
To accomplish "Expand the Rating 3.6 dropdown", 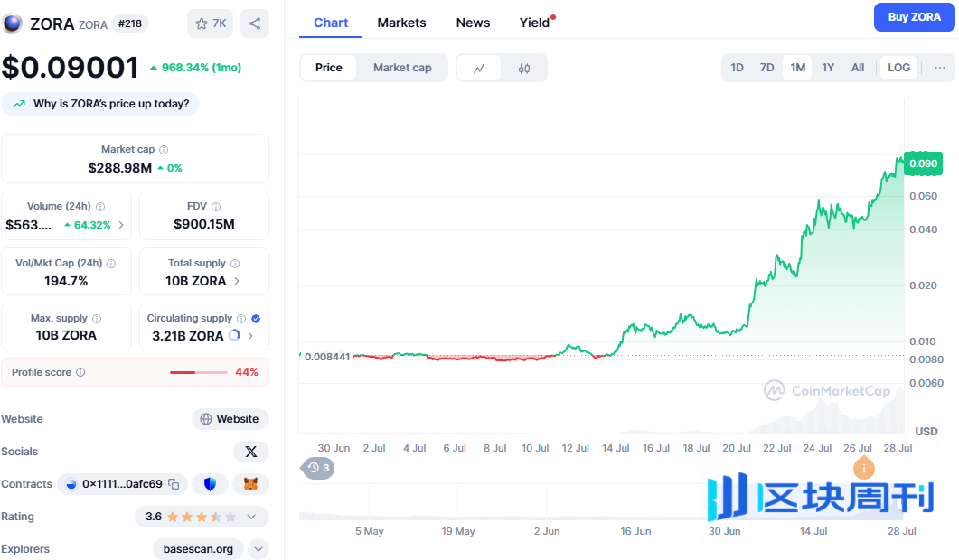I will pyautogui.click(x=251, y=518).
